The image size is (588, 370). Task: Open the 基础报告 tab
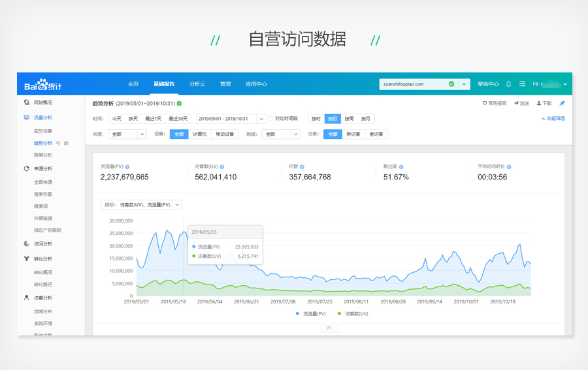tap(164, 84)
